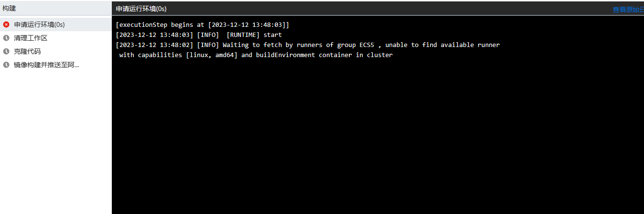Open the 镜像构建并推送至阿... step
The image size is (644, 214).
(56, 65)
